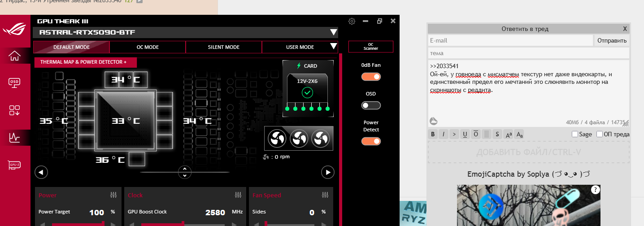
Task: Focus the тема subject input field
Action: (529, 53)
